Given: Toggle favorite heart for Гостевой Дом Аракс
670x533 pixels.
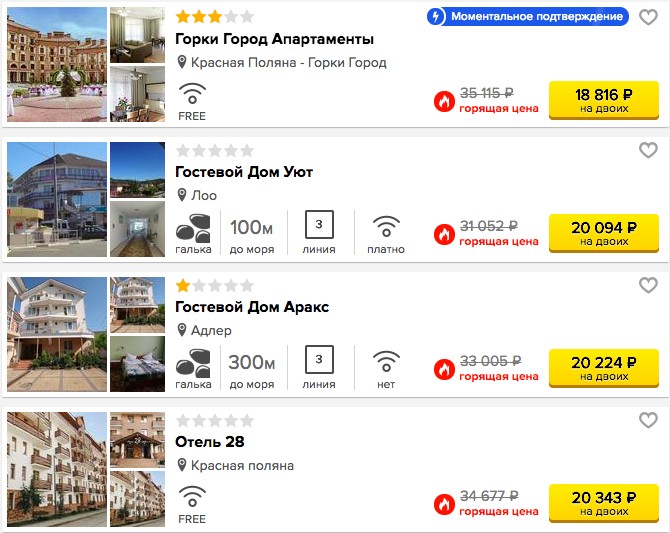Looking at the screenshot, I should click(648, 285).
